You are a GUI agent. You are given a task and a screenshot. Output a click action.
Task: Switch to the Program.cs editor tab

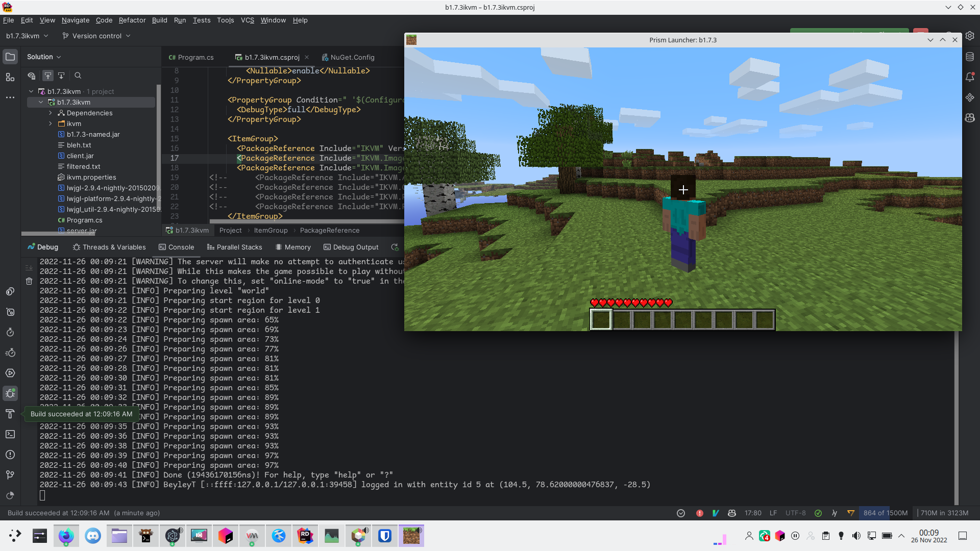pos(195,57)
